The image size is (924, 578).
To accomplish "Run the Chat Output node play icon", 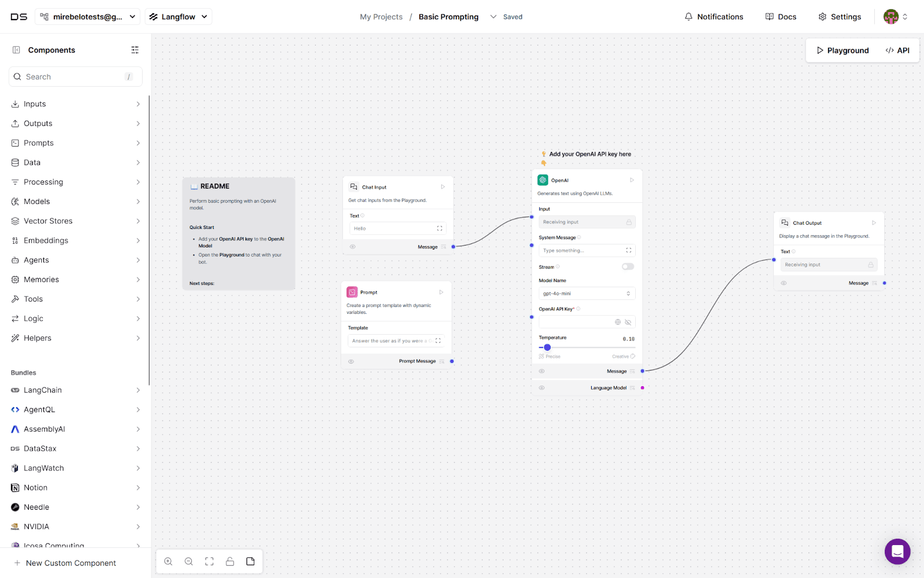I will pyautogui.click(x=874, y=223).
